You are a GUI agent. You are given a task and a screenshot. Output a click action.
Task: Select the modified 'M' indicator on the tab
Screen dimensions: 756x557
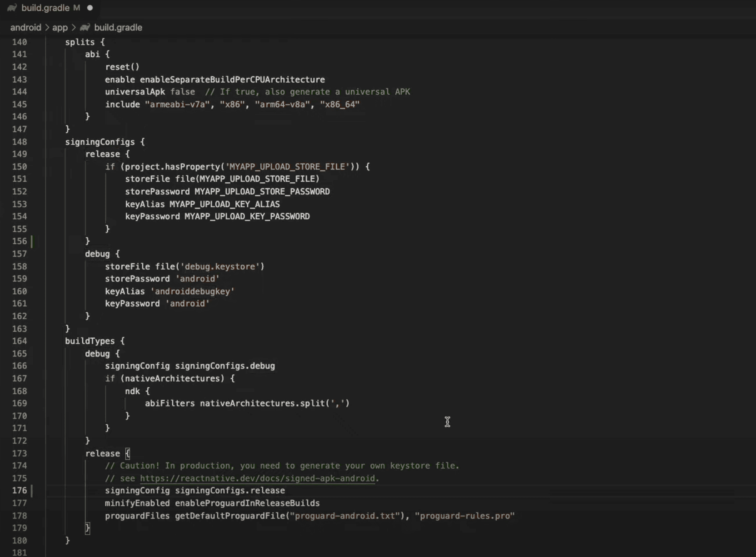point(76,8)
